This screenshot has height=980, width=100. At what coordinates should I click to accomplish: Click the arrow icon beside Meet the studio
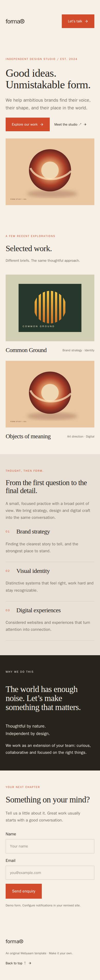point(85,124)
